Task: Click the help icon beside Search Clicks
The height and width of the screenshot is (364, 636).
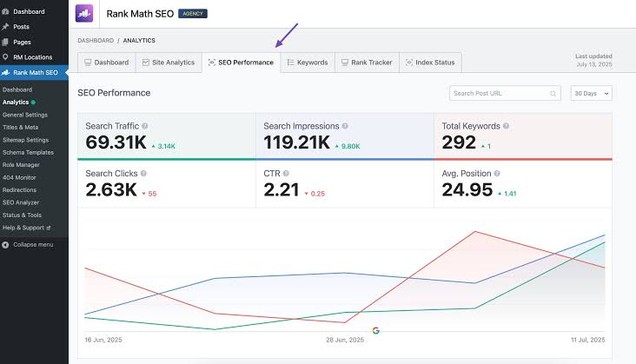Action: pyautogui.click(x=143, y=174)
